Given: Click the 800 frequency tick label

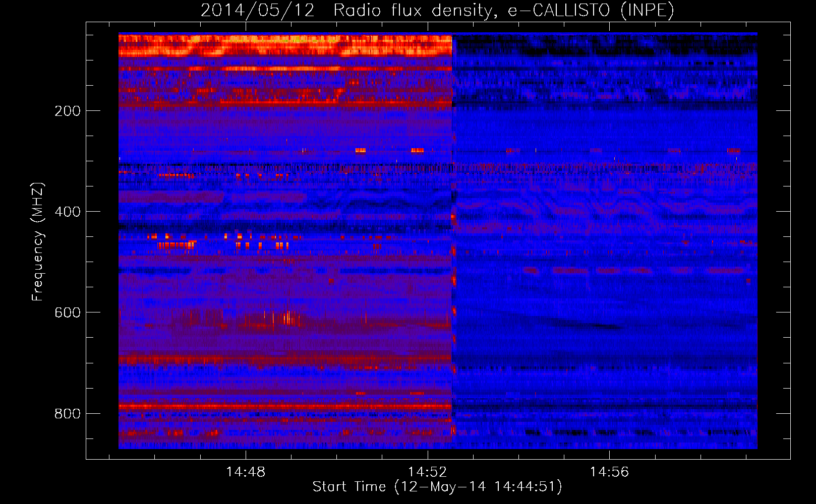Looking at the screenshot, I should tap(68, 414).
